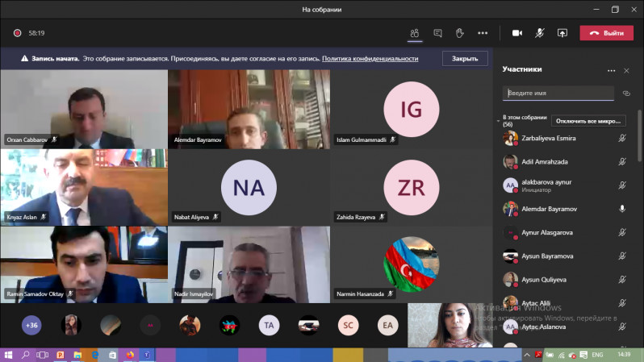
Task: Expand the +36 more participants bubble
Action: point(32,325)
